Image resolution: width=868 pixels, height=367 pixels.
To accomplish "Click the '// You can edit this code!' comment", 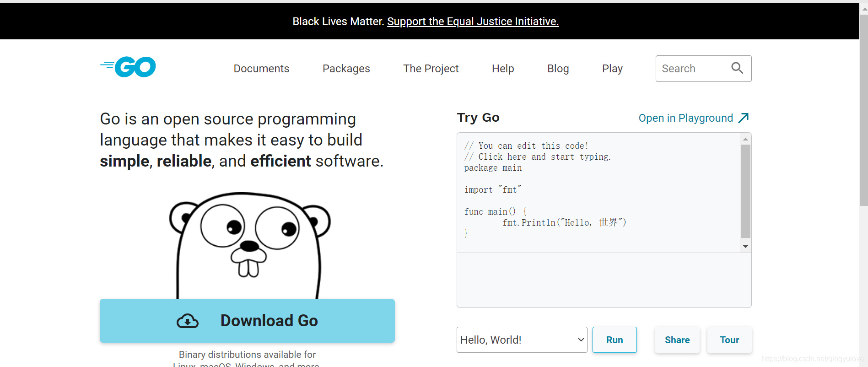I will coord(526,146).
